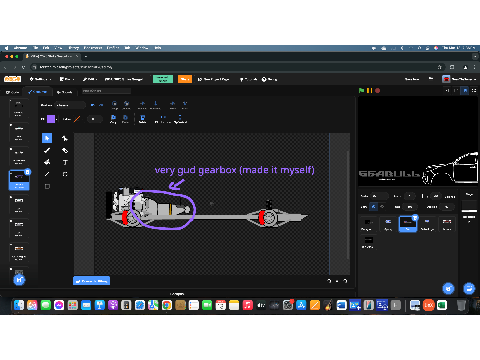Select the square Rectangle tool
The height and width of the screenshot is (360, 480).
[47, 186]
